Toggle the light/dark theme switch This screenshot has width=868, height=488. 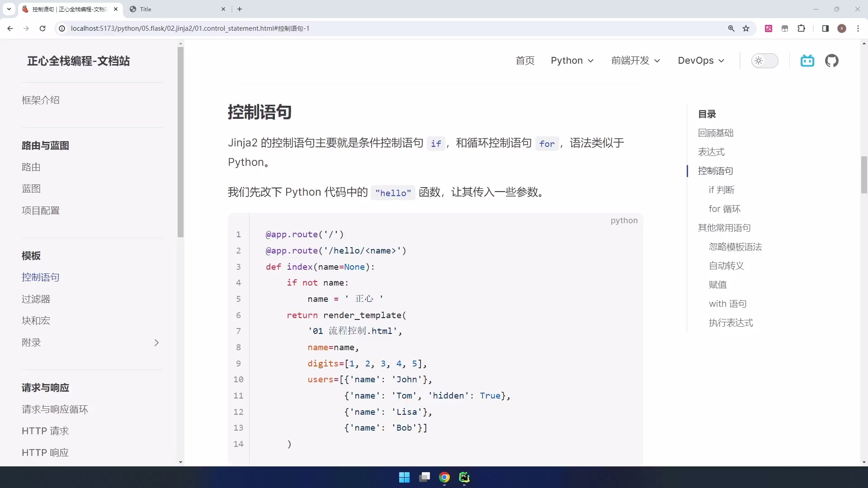coord(765,61)
